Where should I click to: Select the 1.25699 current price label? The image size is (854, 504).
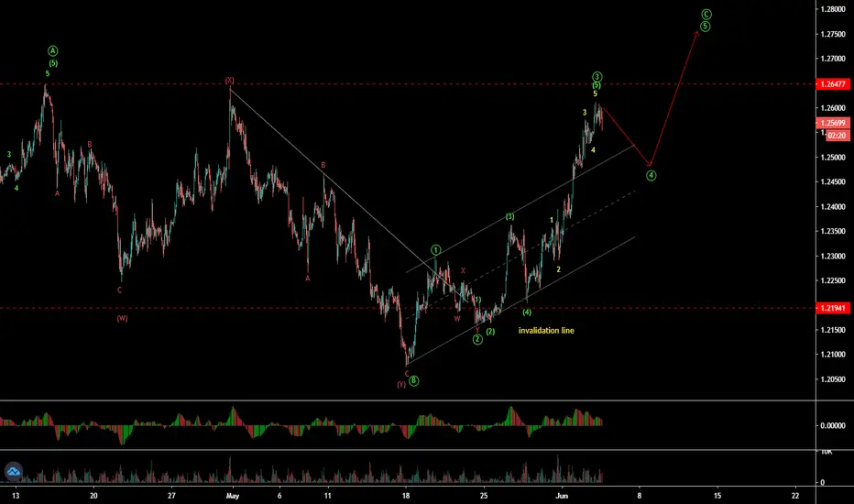point(832,123)
